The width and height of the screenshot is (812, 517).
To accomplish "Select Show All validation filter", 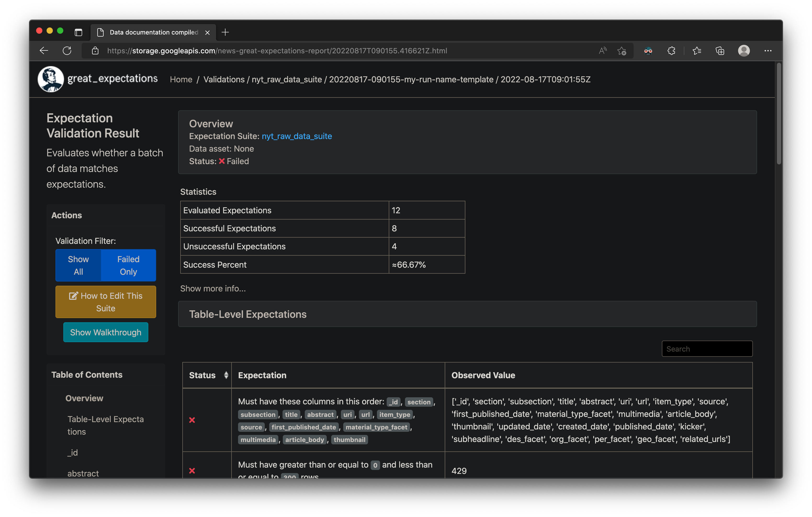I will (x=78, y=265).
